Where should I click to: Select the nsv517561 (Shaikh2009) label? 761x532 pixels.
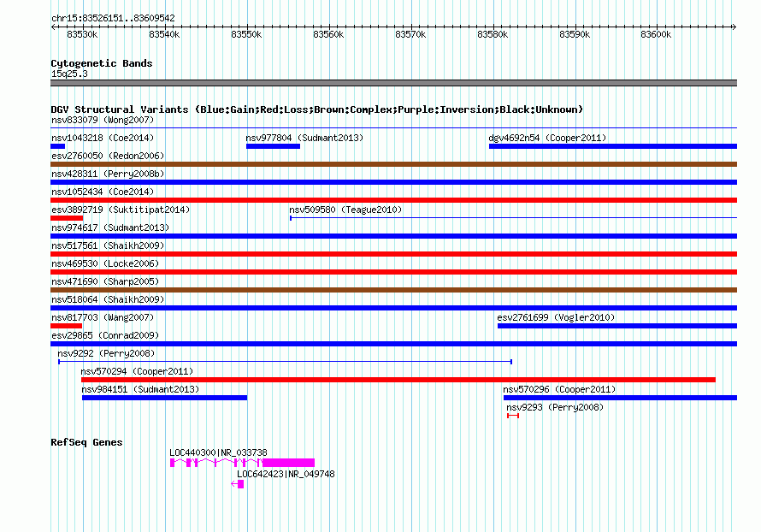[x=108, y=245]
